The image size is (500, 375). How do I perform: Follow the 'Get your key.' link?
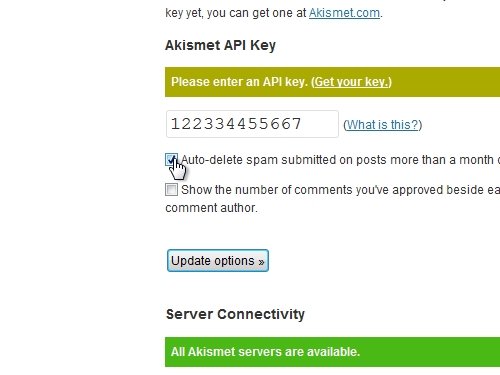tap(351, 82)
